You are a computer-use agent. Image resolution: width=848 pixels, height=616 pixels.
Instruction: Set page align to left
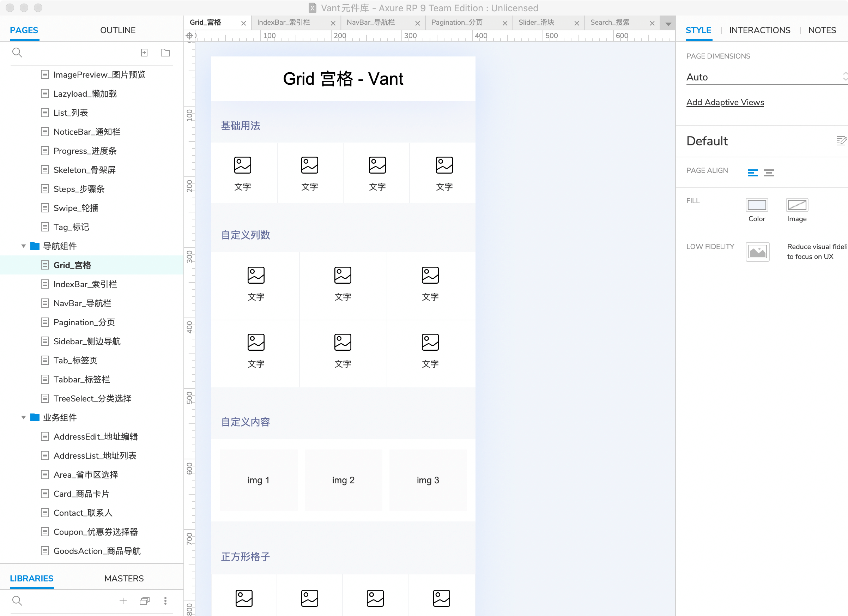[752, 173]
